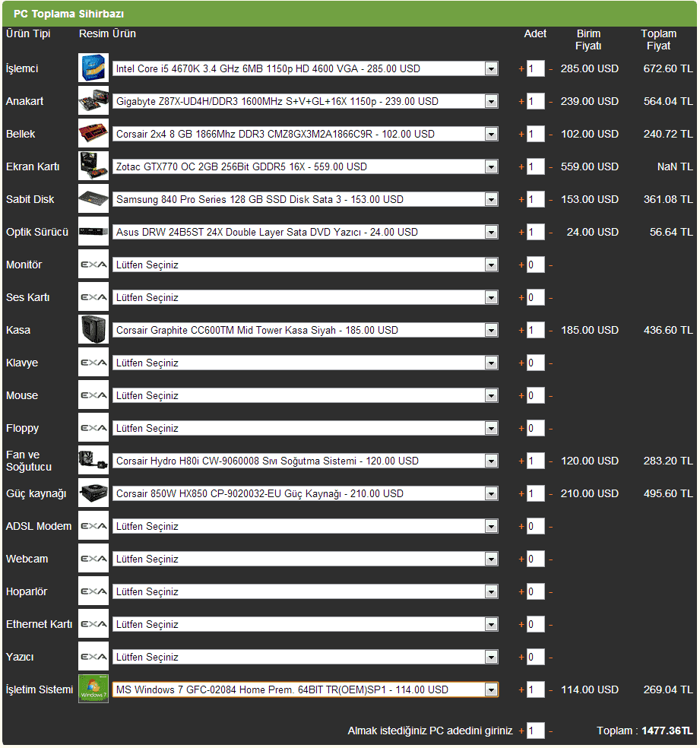Decrease Ekran Kartı quantity with minus

[551, 166]
